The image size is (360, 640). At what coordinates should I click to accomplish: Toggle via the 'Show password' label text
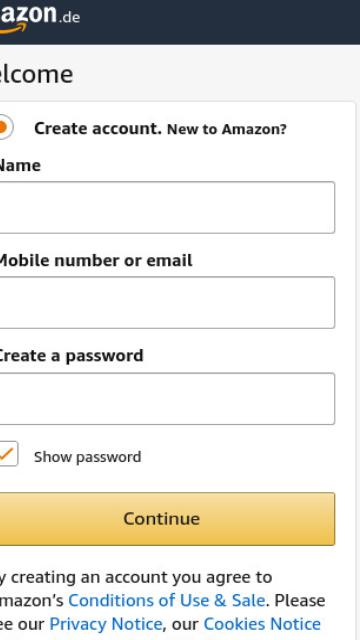(87, 457)
